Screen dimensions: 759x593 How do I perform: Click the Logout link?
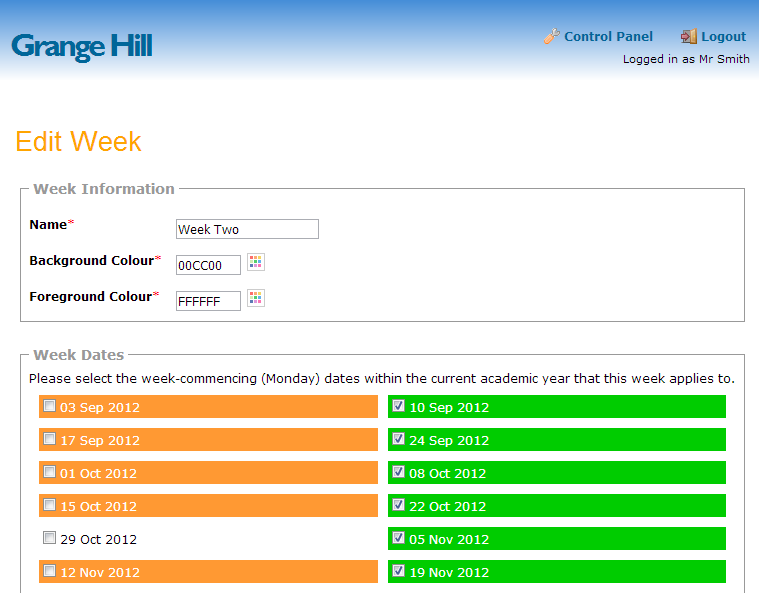pyautogui.click(x=723, y=37)
